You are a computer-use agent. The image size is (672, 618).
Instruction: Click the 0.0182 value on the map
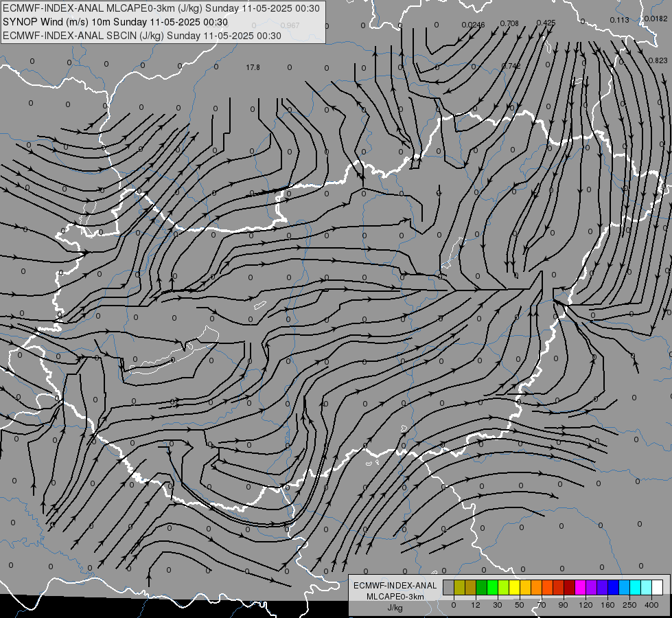point(656,19)
